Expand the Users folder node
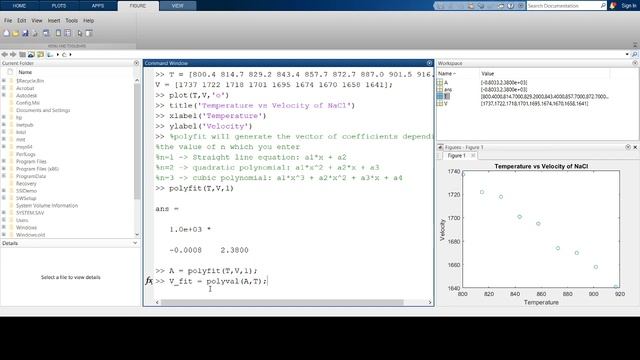 click(4, 220)
